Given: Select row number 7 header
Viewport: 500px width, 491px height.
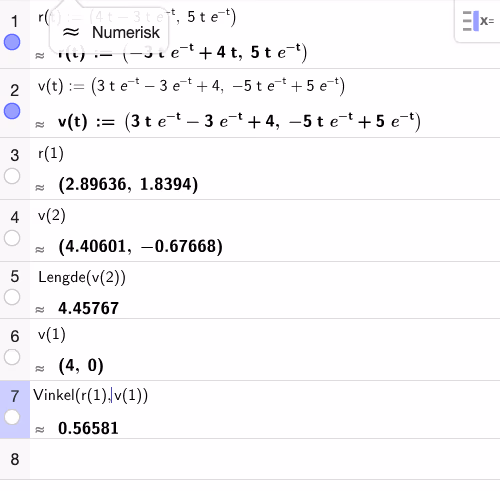Looking at the screenshot, I should pos(15,396).
